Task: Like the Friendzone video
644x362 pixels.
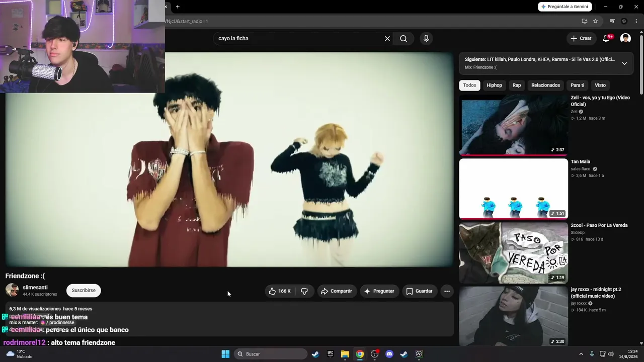Action: (x=279, y=291)
